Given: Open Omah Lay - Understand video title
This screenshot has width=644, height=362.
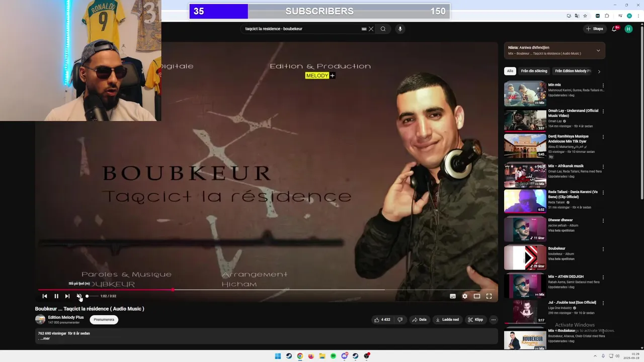Looking at the screenshot, I should pyautogui.click(x=573, y=113).
